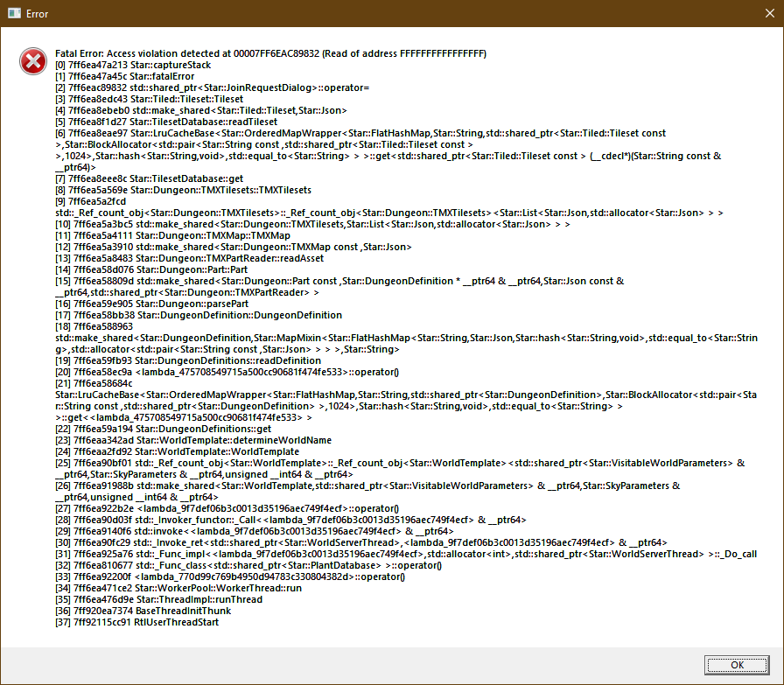
Task: Click the "[30] std::_Invoke_ret" stack line
Action: tap(361, 543)
